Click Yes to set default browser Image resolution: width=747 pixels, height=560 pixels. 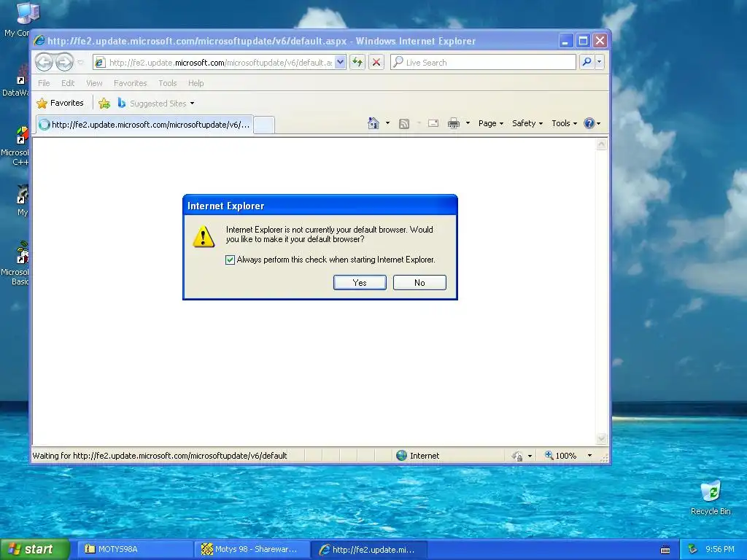point(360,282)
